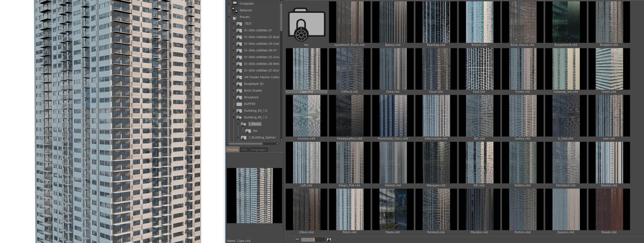The width and height of the screenshot is (644, 243).
Task: Click the Cape.c4d preview image
Action: pos(254,195)
